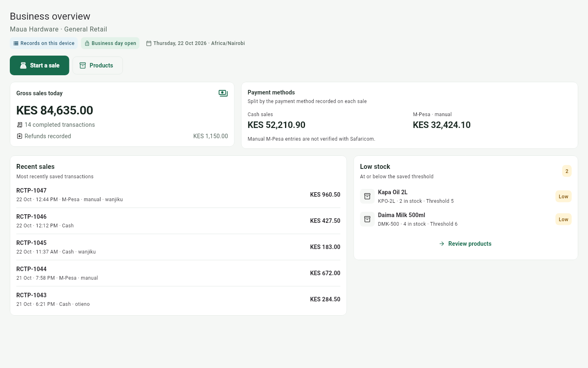The width and height of the screenshot is (588, 368).
Task: Click the 21 Oct 6:21 PM otieno details line
Action: click(53, 304)
